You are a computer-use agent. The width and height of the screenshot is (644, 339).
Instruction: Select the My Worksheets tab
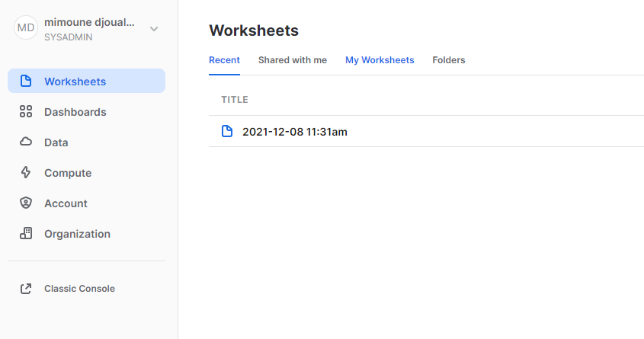coord(380,60)
